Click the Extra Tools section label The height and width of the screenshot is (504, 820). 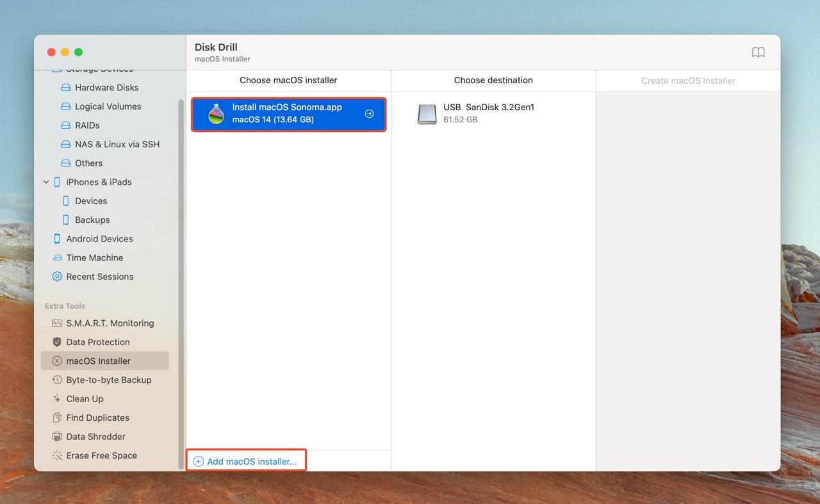click(65, 306)
